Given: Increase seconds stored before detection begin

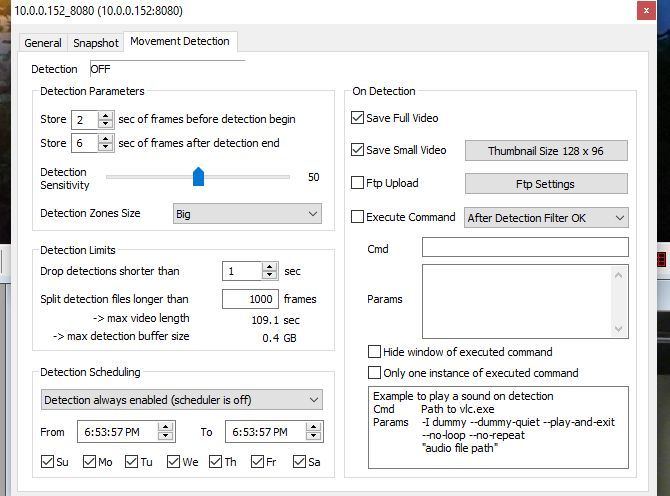Looking at the screenshot, I should [x=106, y=115].
